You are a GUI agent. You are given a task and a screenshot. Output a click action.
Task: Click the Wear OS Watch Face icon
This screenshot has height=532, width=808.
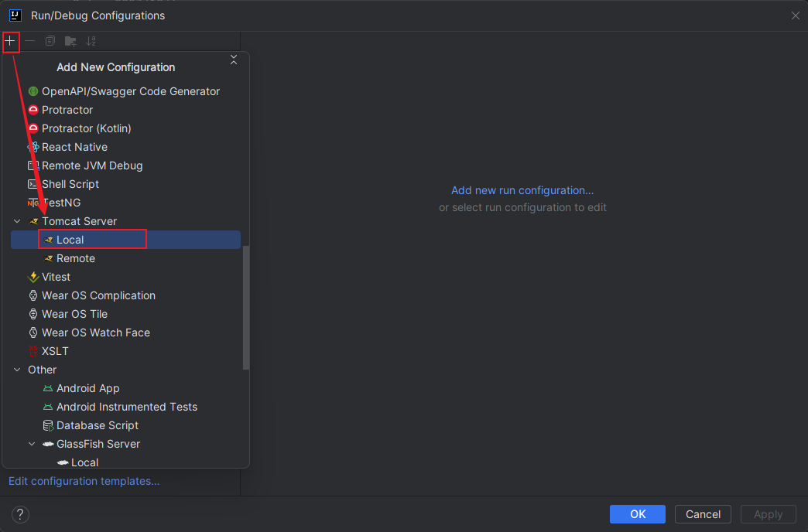[33, 332]
